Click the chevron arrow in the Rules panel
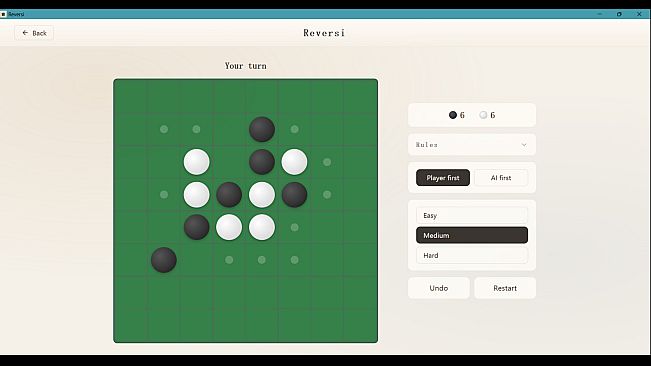The height and width of the screenshot is (366, 651). (x=524, y=145)
